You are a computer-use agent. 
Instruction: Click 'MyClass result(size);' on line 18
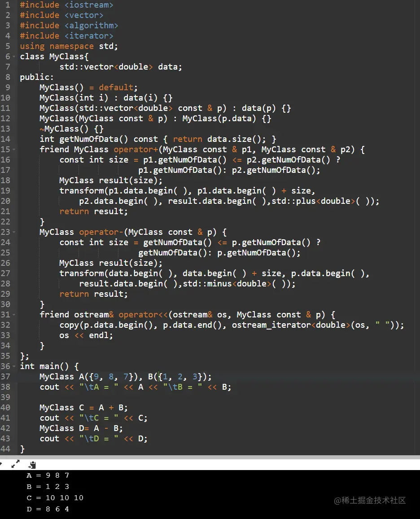(111, 180)
